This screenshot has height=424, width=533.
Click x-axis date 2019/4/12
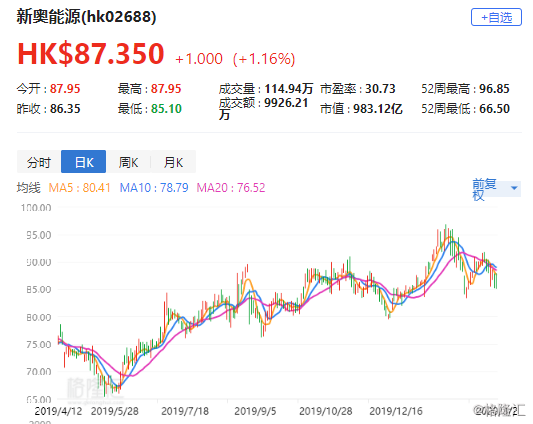[58, 411]
